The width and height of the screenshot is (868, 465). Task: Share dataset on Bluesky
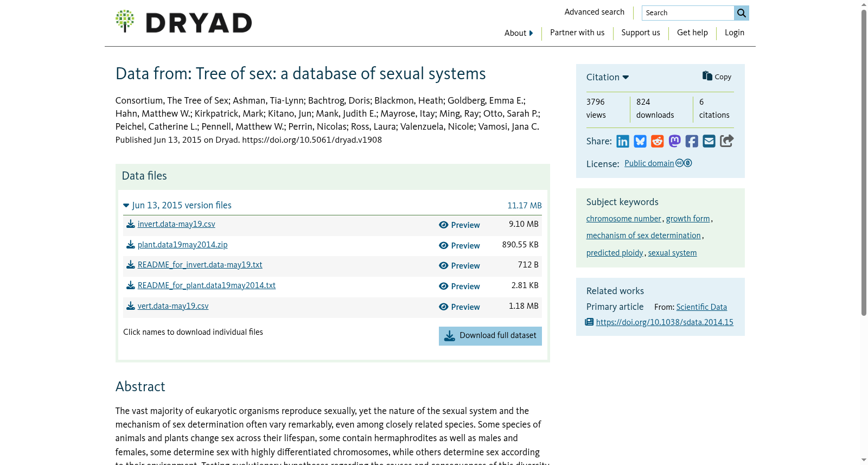tap(640, 142)
